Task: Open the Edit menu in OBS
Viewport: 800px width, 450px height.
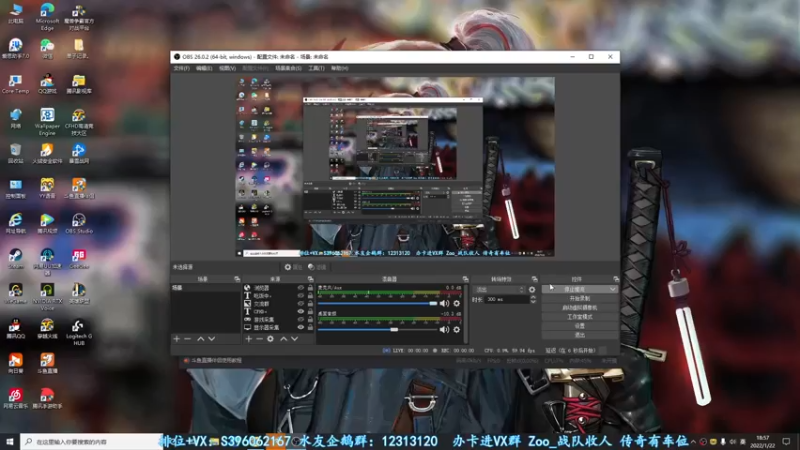Action: point(204,68)
